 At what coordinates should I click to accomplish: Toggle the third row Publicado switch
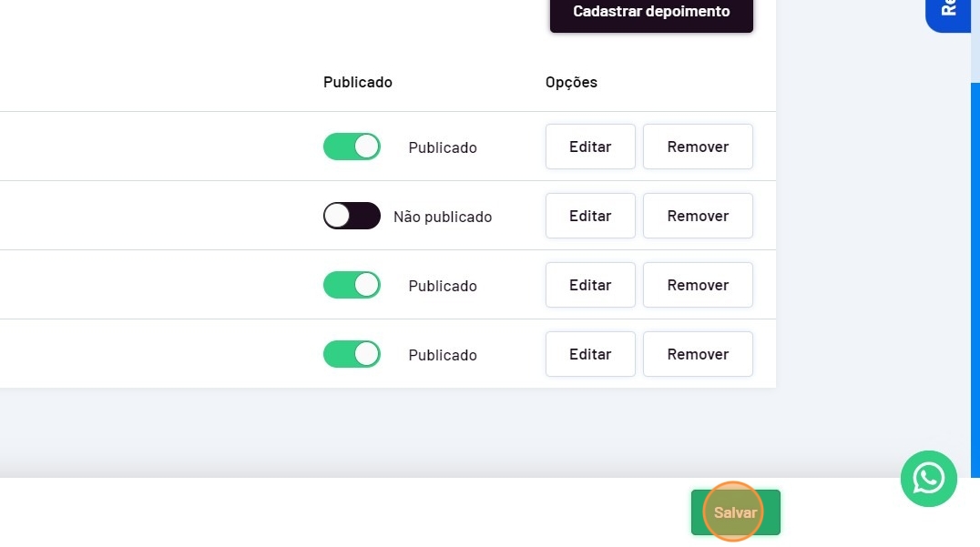tap(352, 285)
